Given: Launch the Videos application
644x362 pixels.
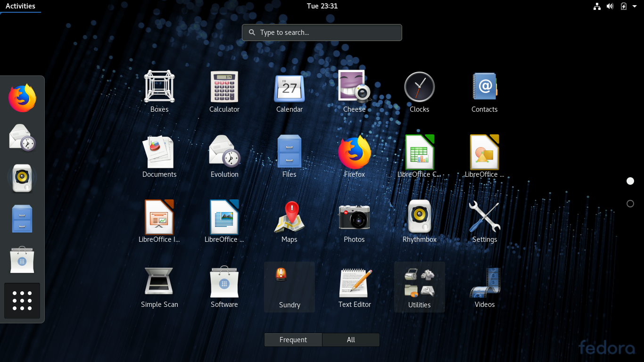Looking at the screenshot, I should tap(485, 287).
